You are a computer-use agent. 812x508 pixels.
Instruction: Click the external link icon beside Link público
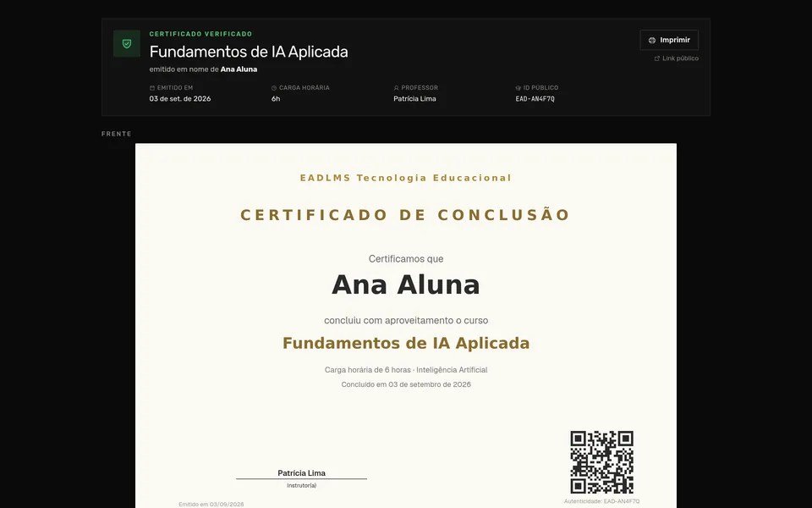pos(657,58)
